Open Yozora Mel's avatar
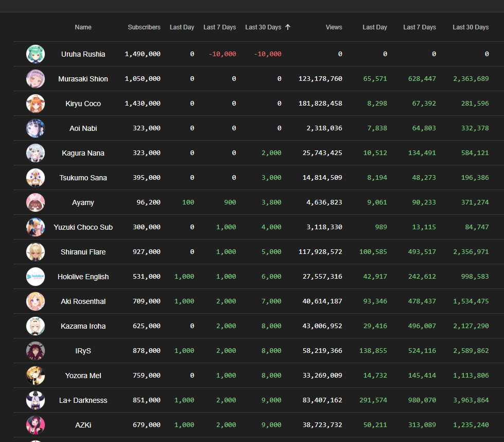Viewport: 504px width, 442px height. (36, 376)
